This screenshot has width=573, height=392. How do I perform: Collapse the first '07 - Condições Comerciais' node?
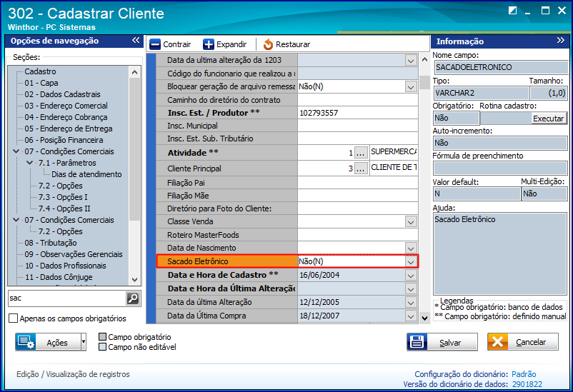(x=16, y=151)
